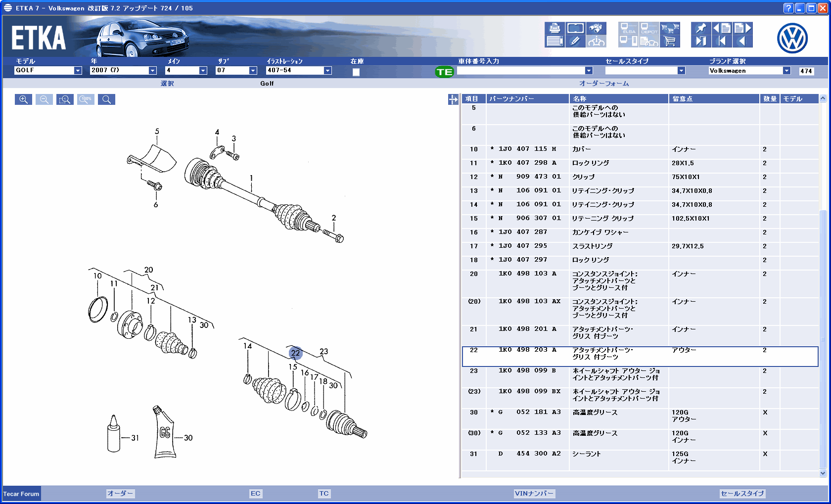The width and height of the screenshot is (831, 504).
Task: Click the DEPOT link icon
Action: (649, 28)
